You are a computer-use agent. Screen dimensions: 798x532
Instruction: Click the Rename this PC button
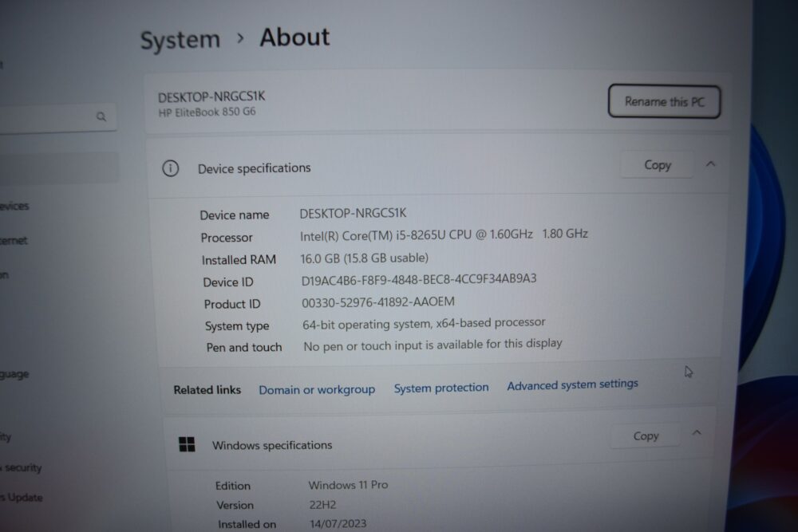(664, 102)
